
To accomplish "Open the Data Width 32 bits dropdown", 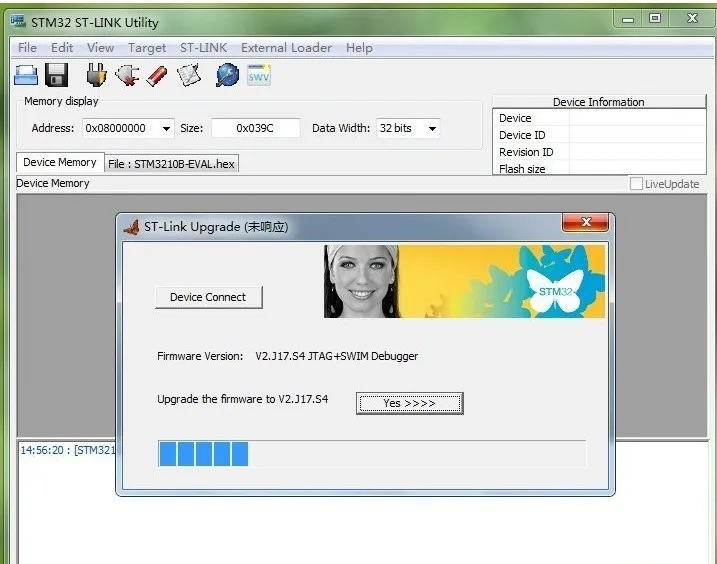I will pyautogui.click(x=432, y=129).
